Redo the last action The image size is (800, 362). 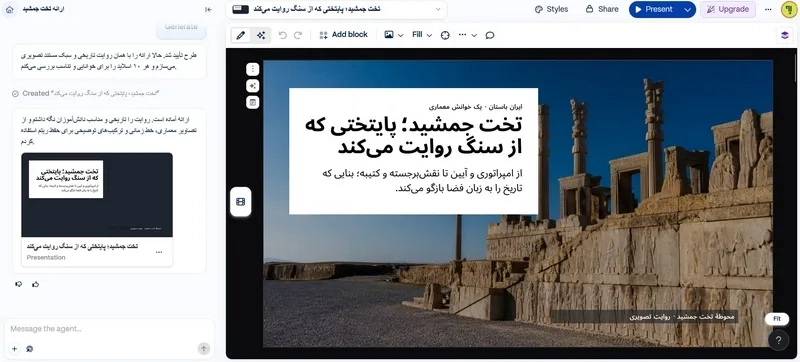point(298,35)
